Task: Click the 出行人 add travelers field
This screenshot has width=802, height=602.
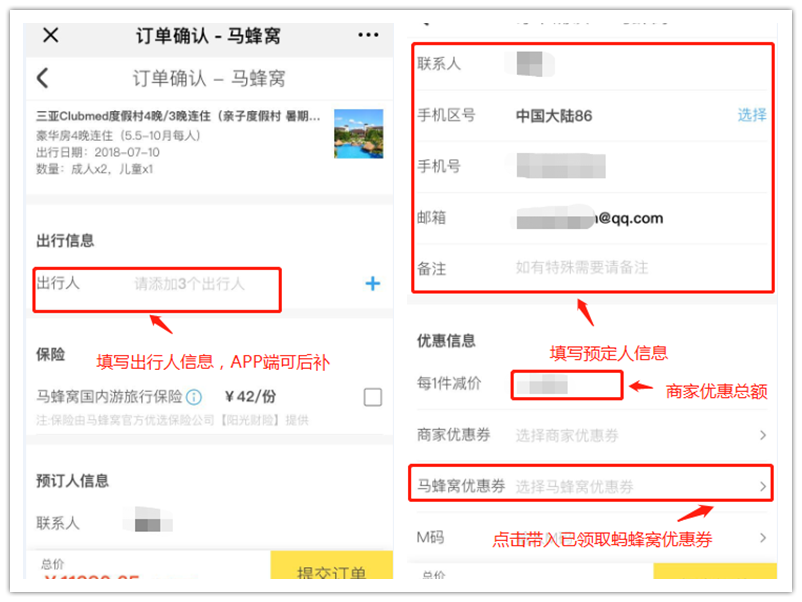Action: [x=157, y=289]
